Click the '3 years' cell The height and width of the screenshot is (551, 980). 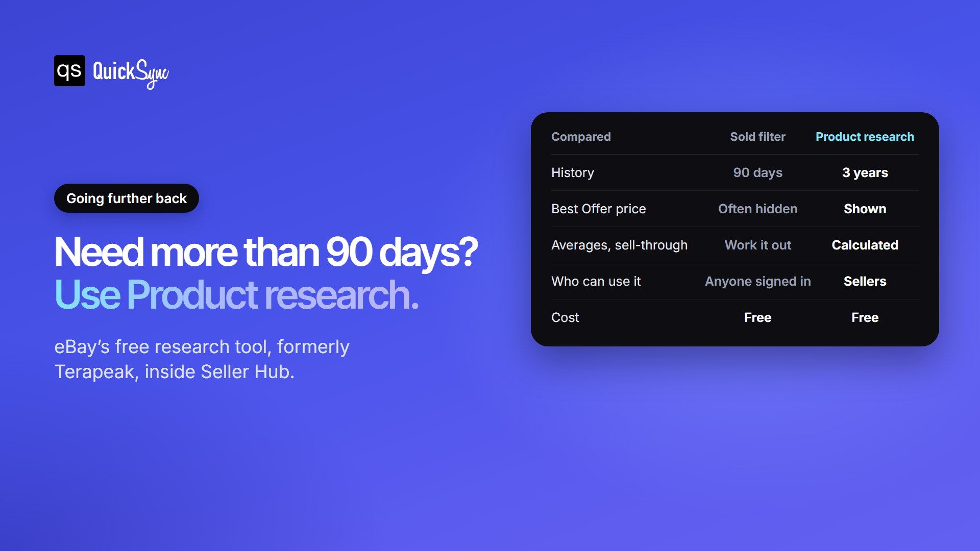coord(865,172)
